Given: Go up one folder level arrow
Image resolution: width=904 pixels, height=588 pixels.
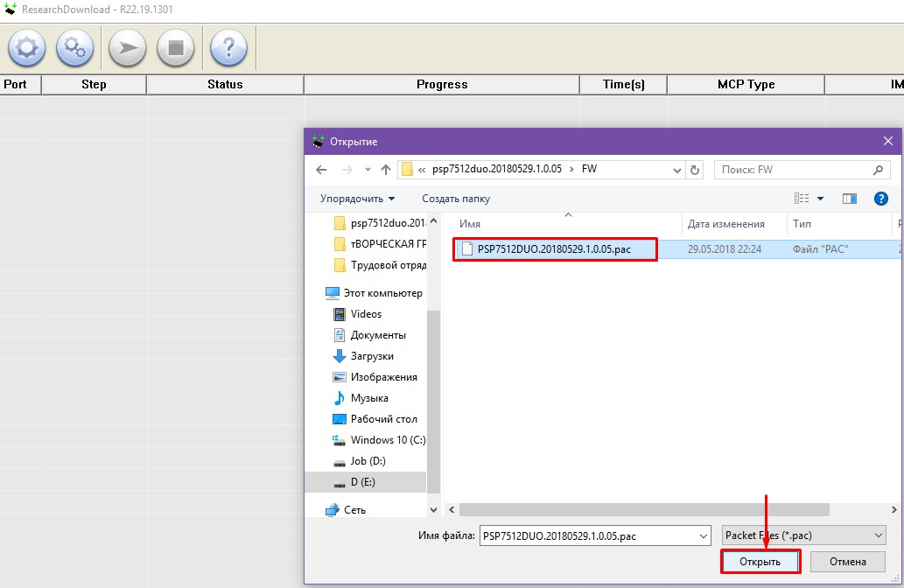Looking at the screenshot, I should click(386, 170).
